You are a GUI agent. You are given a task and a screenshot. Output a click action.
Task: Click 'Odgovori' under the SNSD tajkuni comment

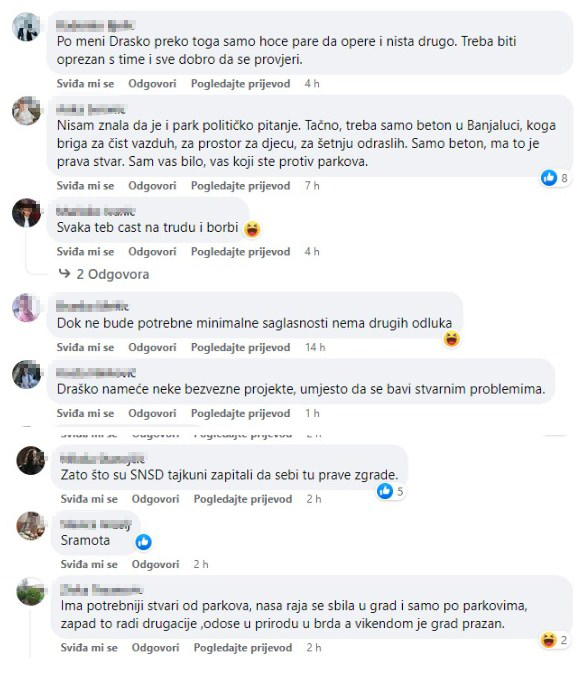coord(155,499)
